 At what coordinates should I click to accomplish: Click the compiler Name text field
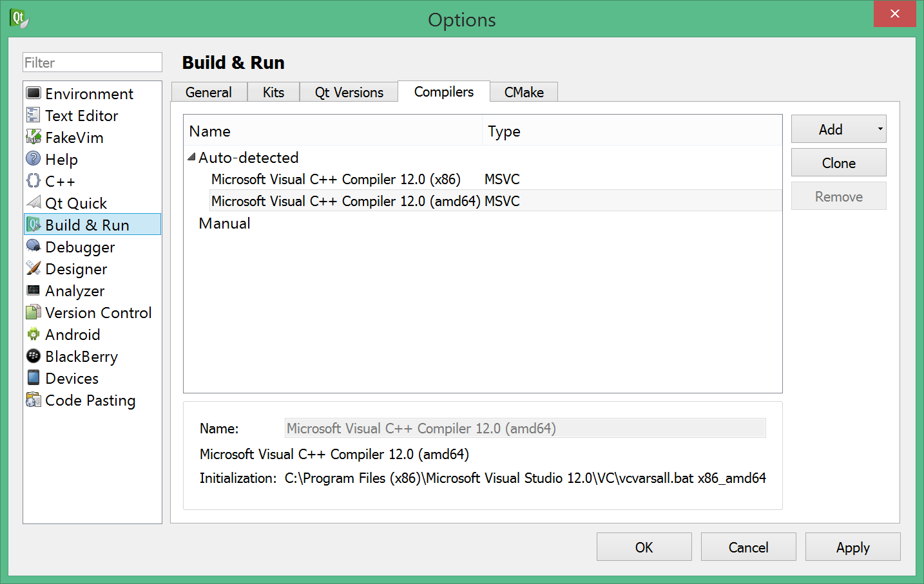pos(525,428)
